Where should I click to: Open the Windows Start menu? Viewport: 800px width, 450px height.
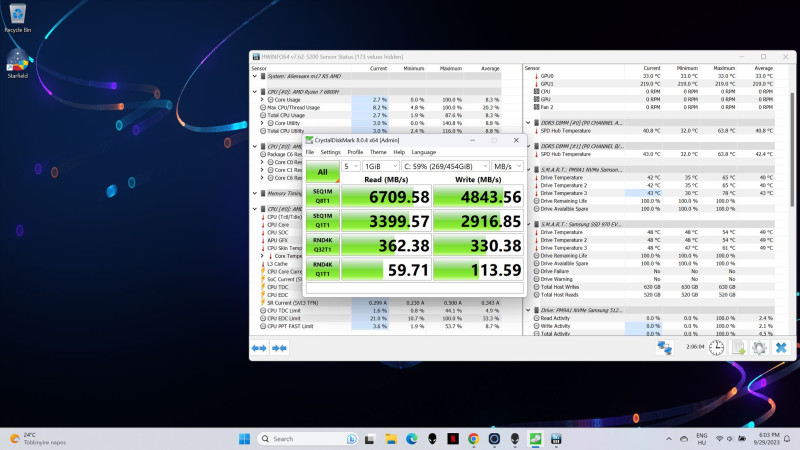click(244, 439)
